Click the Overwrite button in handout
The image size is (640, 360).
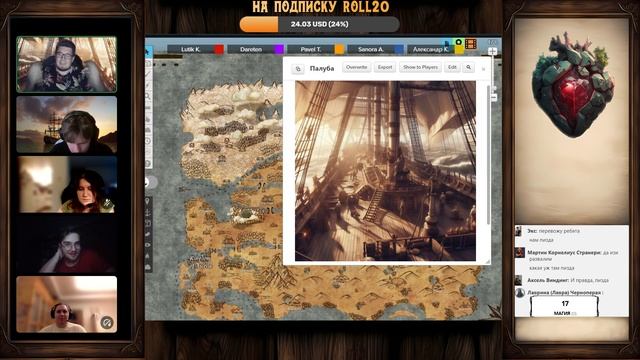point(356,67)
